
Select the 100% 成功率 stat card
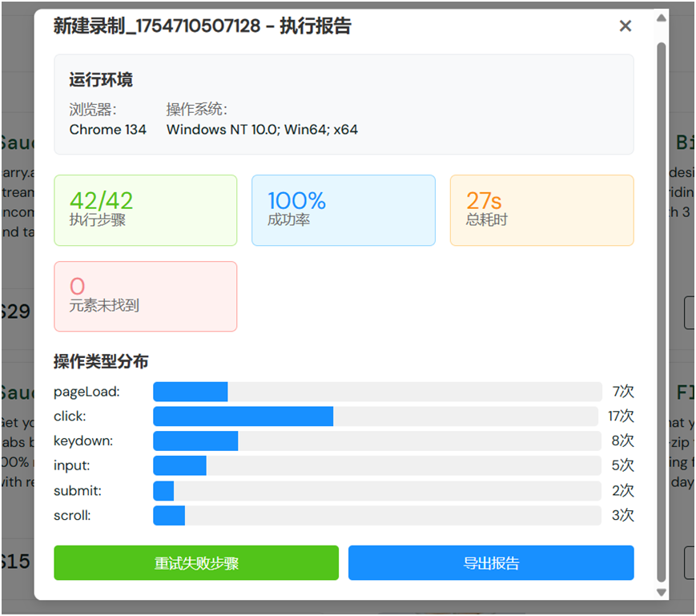(x=343, y=210)
